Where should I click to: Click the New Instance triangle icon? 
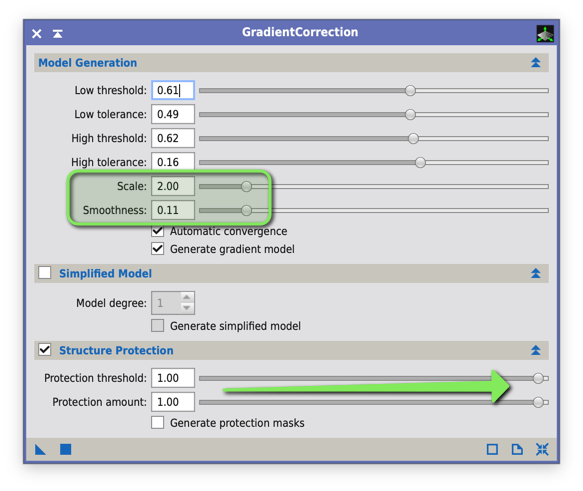click(x=40, y=449)
